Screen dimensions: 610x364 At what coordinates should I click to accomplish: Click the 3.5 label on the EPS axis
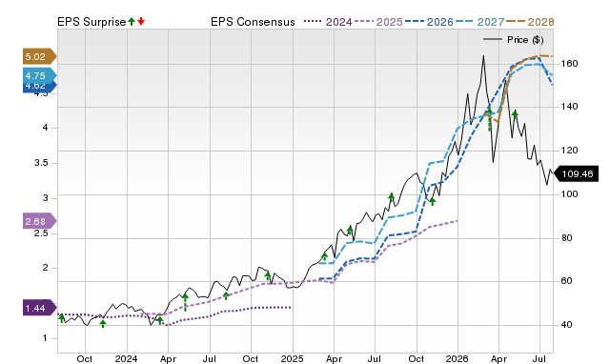click(41, 163)
